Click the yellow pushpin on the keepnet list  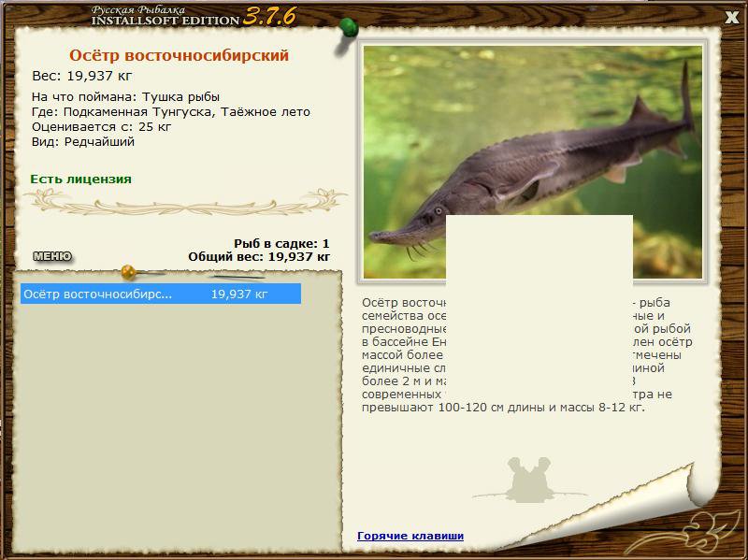point(129,272)
